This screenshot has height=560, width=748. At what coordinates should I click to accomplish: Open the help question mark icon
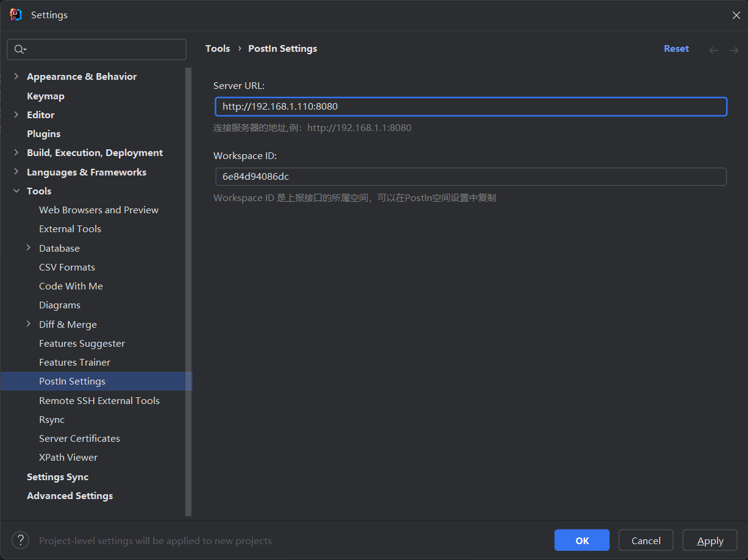tap(21, 540)
